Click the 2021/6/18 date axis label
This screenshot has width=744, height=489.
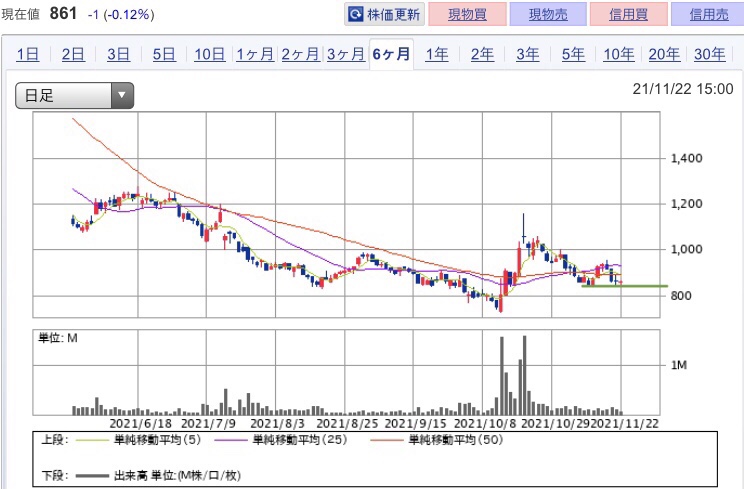pyautogui.click(x=140, y=423)
